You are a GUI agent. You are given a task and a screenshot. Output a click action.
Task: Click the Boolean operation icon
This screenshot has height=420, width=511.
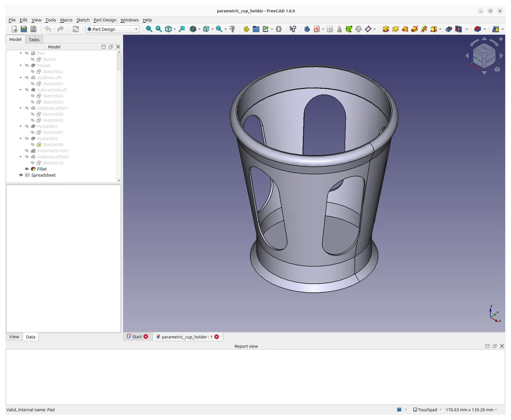pos(496,29)
